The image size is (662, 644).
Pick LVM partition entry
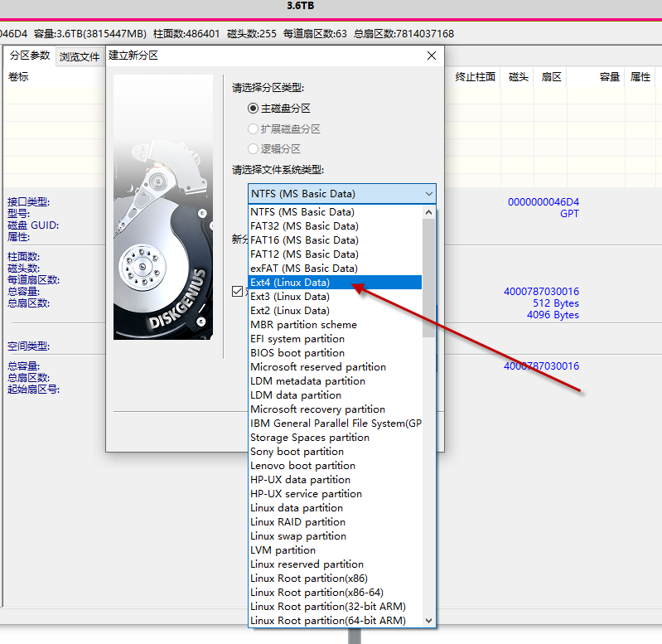pos(336,550)
